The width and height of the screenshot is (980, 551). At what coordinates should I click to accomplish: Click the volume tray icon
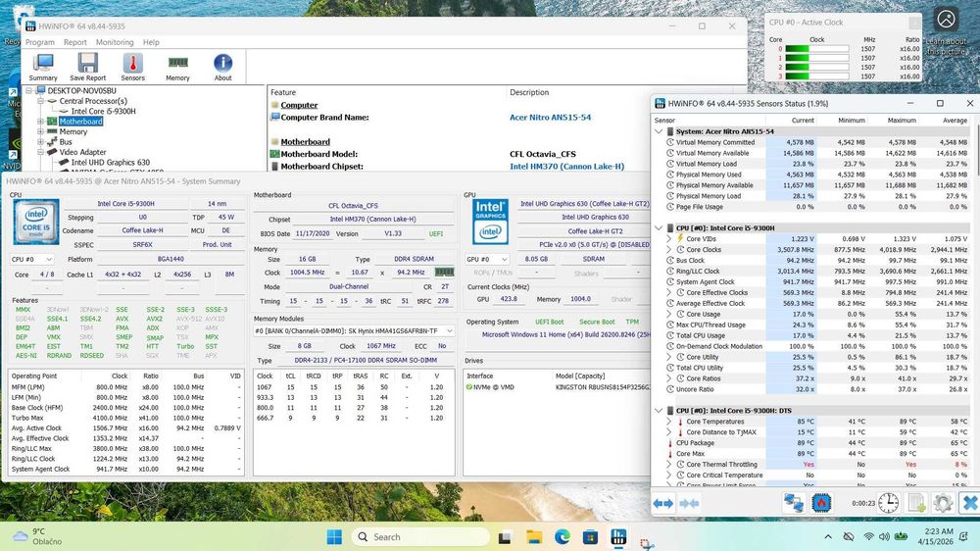tap(884, 536)
